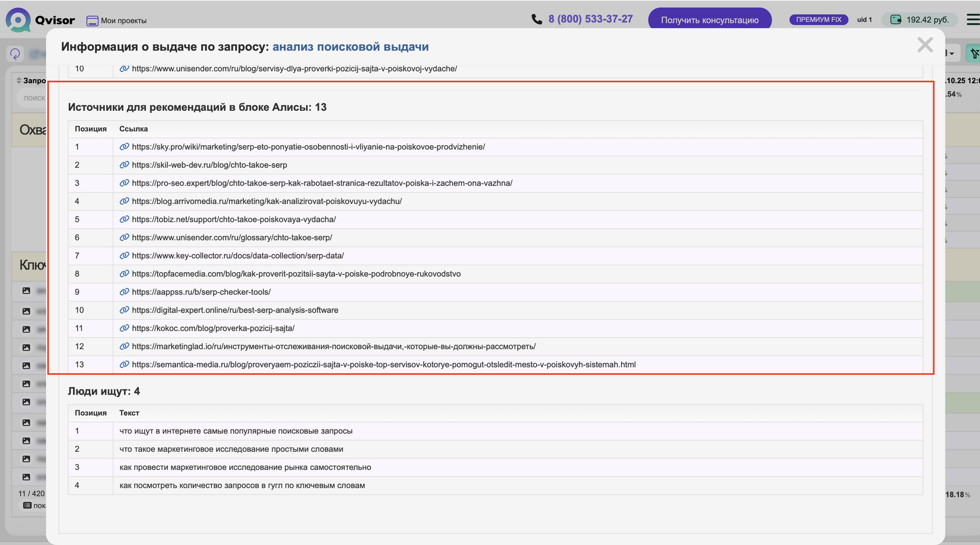
Task: Click the chain icon for the kokoc.com link
Action: tap(124, 328)
